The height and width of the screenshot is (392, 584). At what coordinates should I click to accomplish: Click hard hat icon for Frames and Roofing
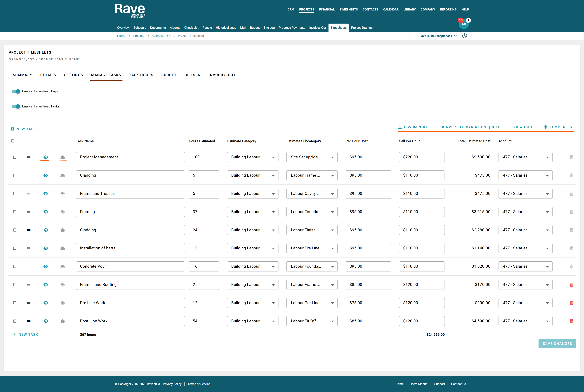[63, 285]
